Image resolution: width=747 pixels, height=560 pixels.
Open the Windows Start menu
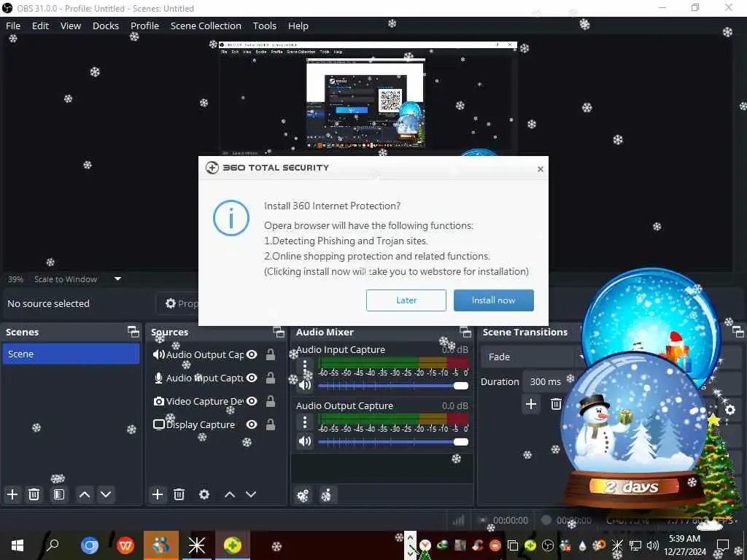[x=18, y=545]
